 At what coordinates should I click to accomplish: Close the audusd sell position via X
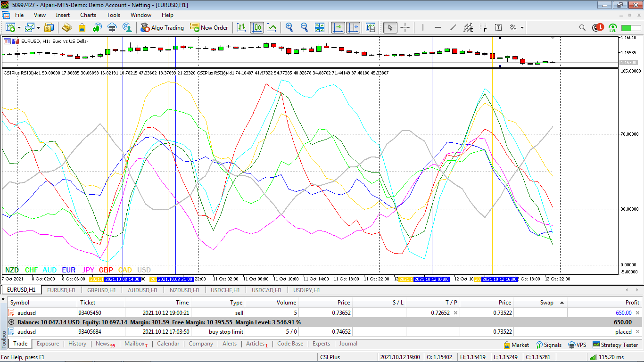click(x=638, y=313)
